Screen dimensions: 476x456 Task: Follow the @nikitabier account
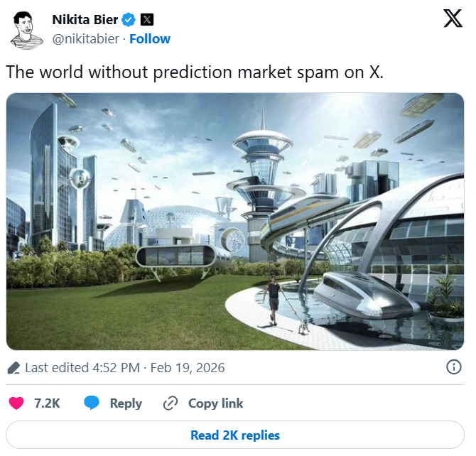point(149,38)
